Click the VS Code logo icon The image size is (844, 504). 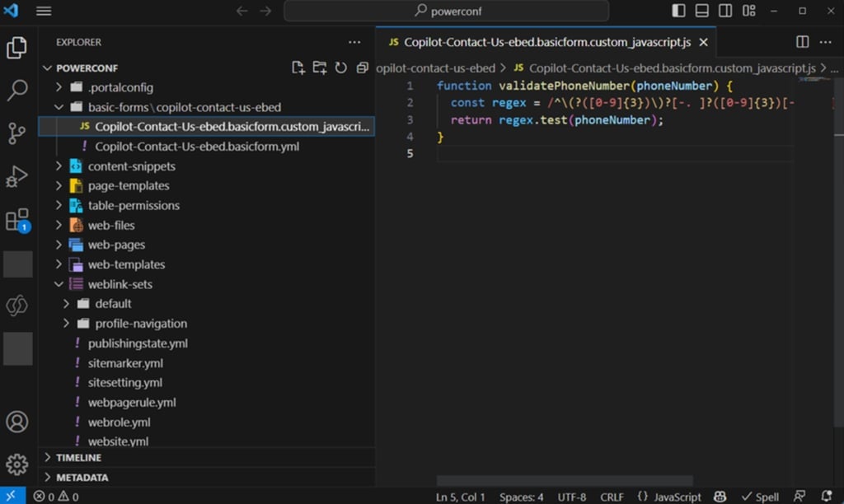[x=11, y=10]
